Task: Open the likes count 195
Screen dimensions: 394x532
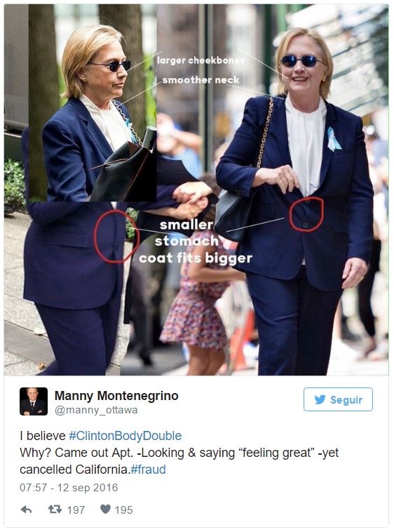Action: click(x=123, y=510)
